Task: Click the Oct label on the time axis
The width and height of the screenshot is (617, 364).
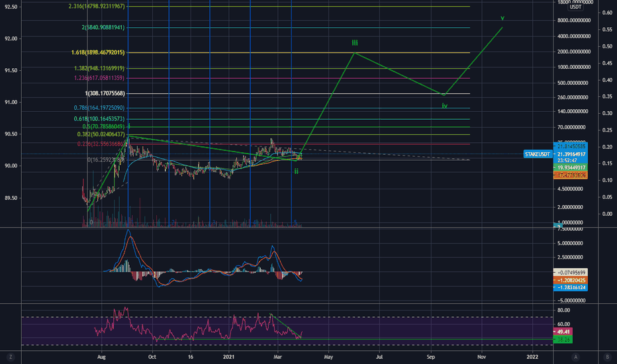Action: (x=152, y=357)
